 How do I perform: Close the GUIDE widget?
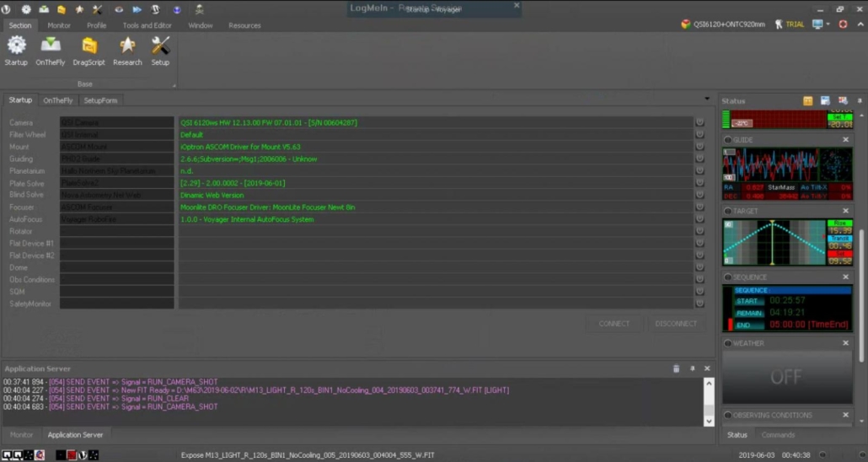(845, 140)
